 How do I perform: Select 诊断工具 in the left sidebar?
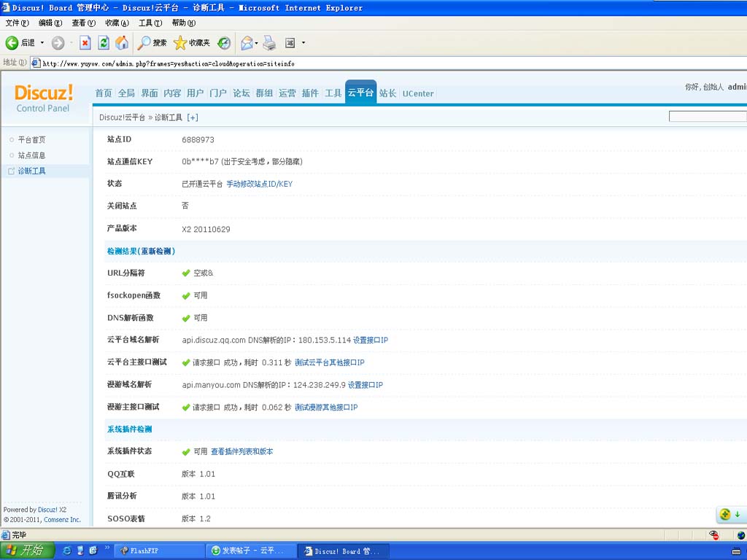[32, 171]
